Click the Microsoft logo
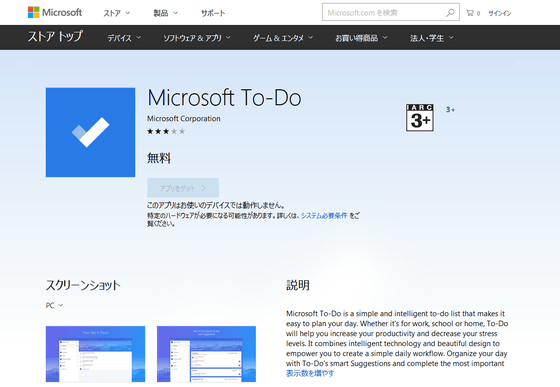The height and width of the screenshot is (387, 560). coord(55,12)
